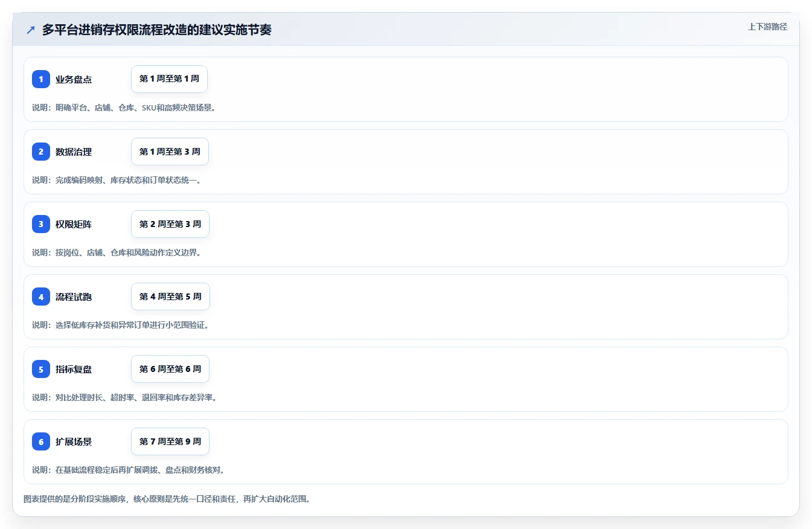The width and height of the screenshot is (812, 529).
Task: Select the step number 4 badge
Action: click(x=41, y=297)
